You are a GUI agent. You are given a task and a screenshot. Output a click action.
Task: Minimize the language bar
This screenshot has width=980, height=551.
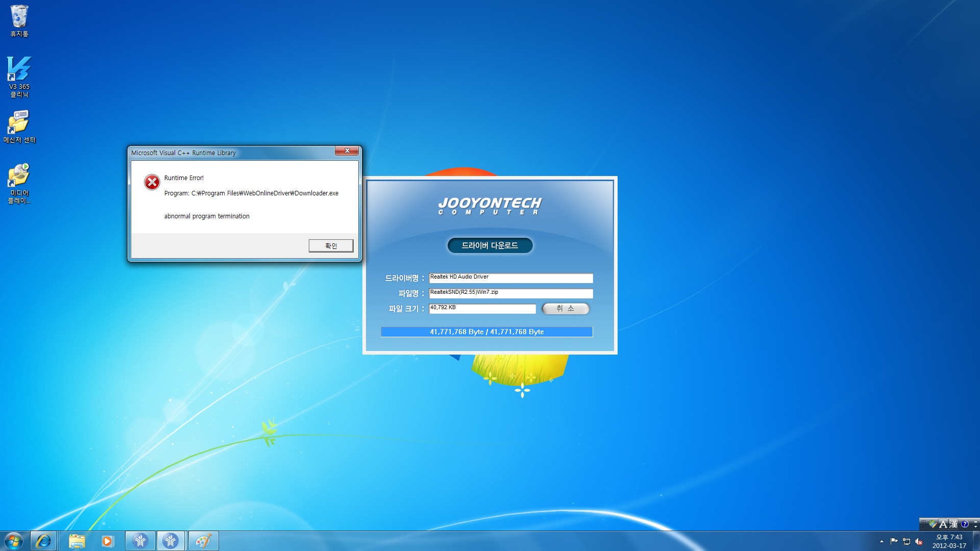click(x=975, y=522)
